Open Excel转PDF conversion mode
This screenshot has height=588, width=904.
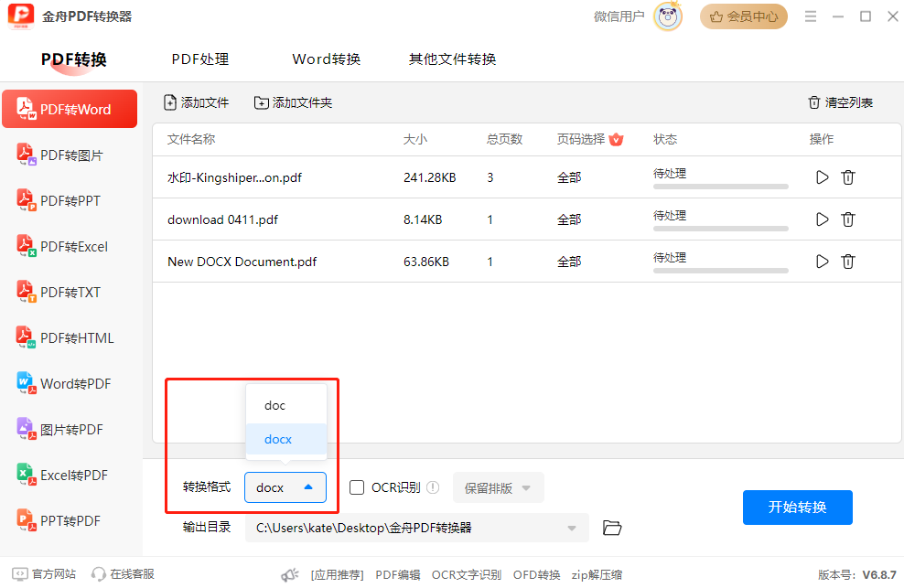70,475
